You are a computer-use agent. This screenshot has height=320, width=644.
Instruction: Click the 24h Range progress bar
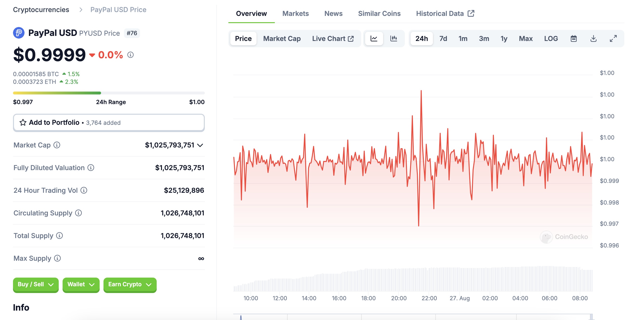pos(109,93)
